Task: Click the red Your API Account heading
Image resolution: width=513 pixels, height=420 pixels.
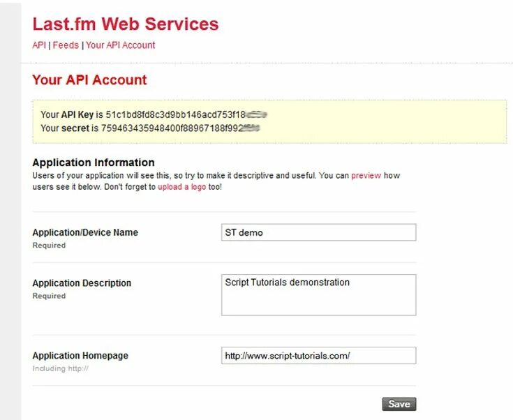Action: (89, 80)
